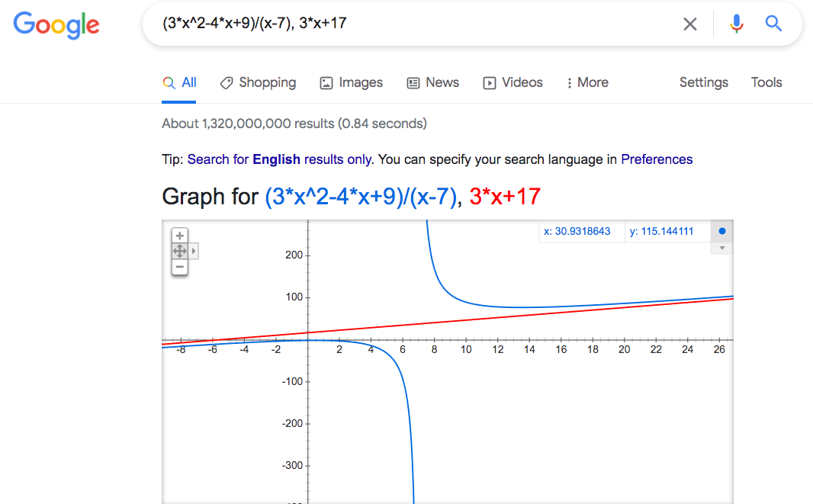This screenshot has width=813, height=504.
Task: Zoom out on the graph
Action: [180, 267]
